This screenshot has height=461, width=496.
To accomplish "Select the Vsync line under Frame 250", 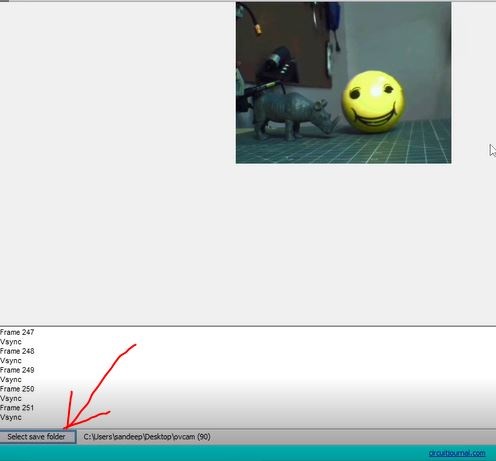I will pos(11,398).
